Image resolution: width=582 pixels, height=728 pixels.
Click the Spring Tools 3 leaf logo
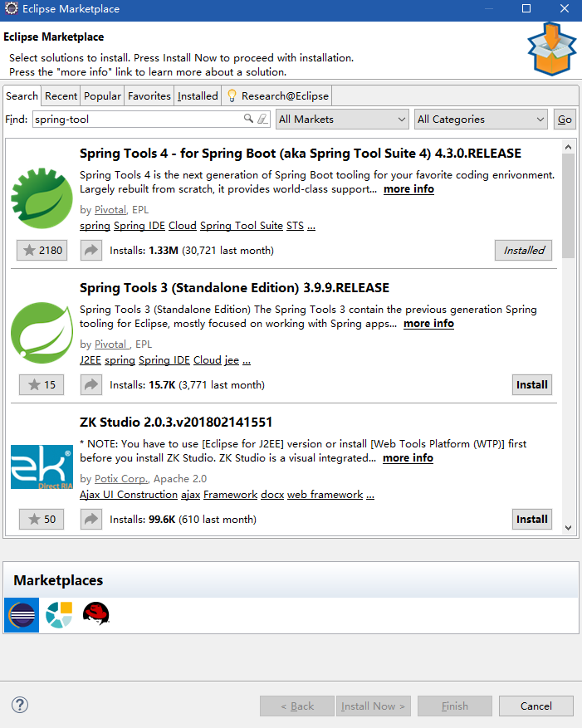(x=42, y=332)
